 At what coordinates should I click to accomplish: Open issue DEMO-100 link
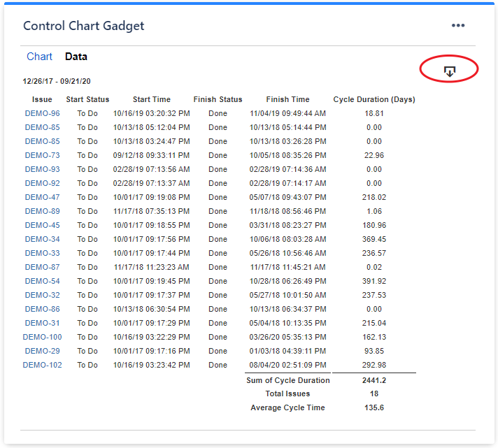pyautogui.click(x=42, y=337)
